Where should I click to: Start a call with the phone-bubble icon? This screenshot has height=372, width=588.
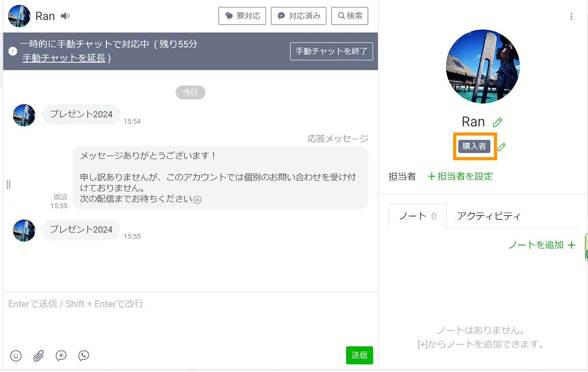point(84,356)
